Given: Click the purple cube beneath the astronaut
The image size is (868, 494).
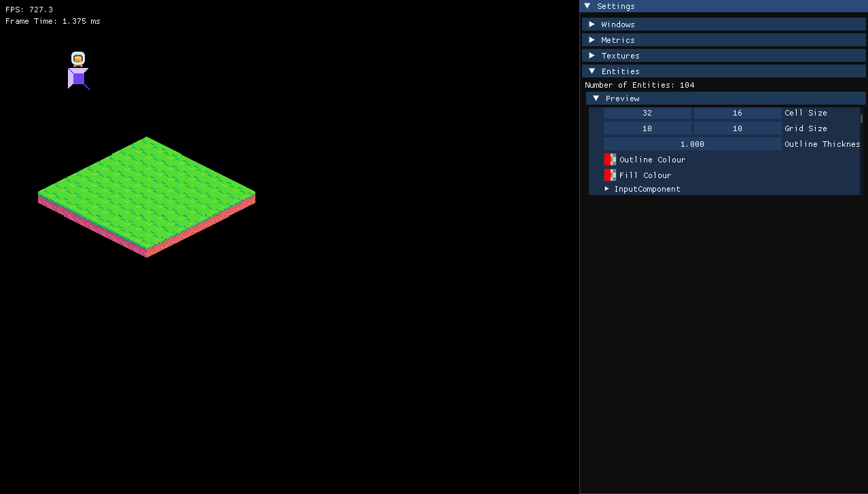Looking at the screenshot, I should click(78, 78).
